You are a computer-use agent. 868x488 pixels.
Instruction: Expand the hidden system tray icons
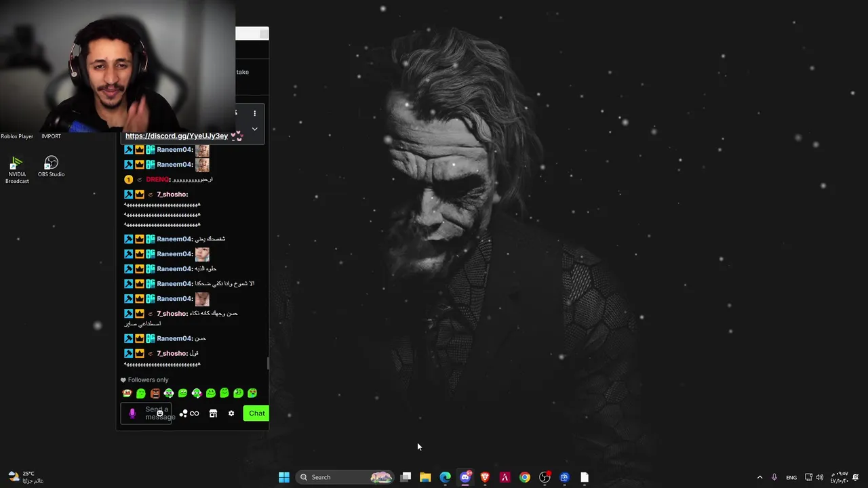[x=759, y=477]
